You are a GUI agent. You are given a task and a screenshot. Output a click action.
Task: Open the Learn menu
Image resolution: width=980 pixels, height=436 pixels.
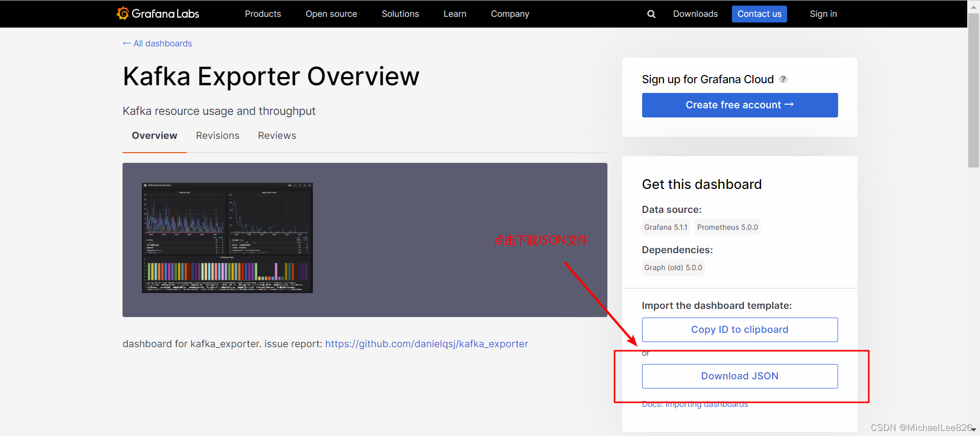tap(455, 14)
